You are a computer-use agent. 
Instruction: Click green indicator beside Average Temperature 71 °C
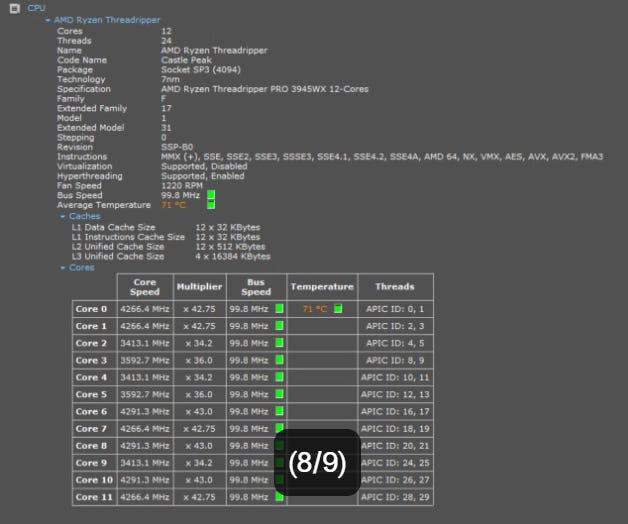pos(211,205)
